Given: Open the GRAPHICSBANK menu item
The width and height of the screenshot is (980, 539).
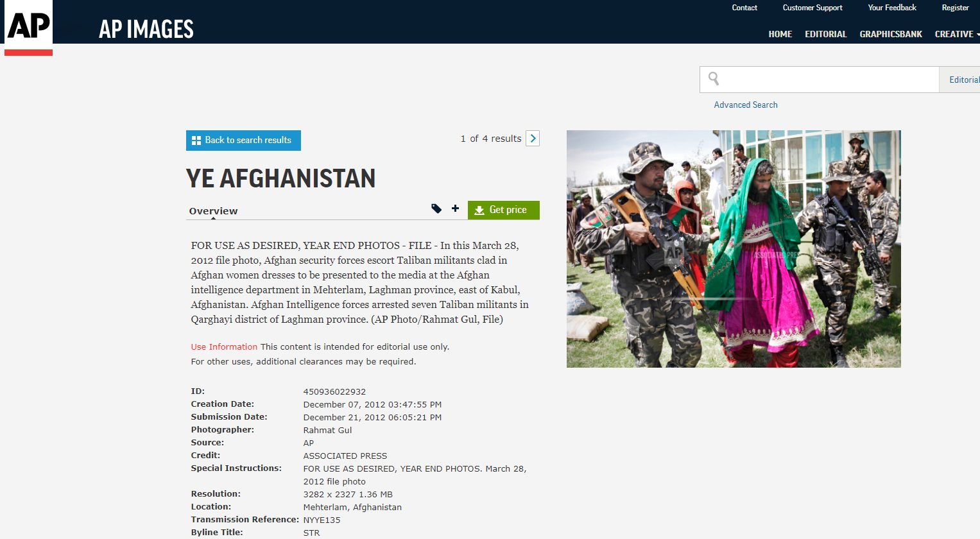Looking at the screenshot, I should click(891, 34).
